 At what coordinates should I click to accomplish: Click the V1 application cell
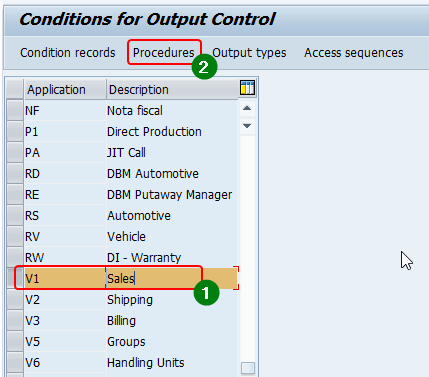coord(65,278)
